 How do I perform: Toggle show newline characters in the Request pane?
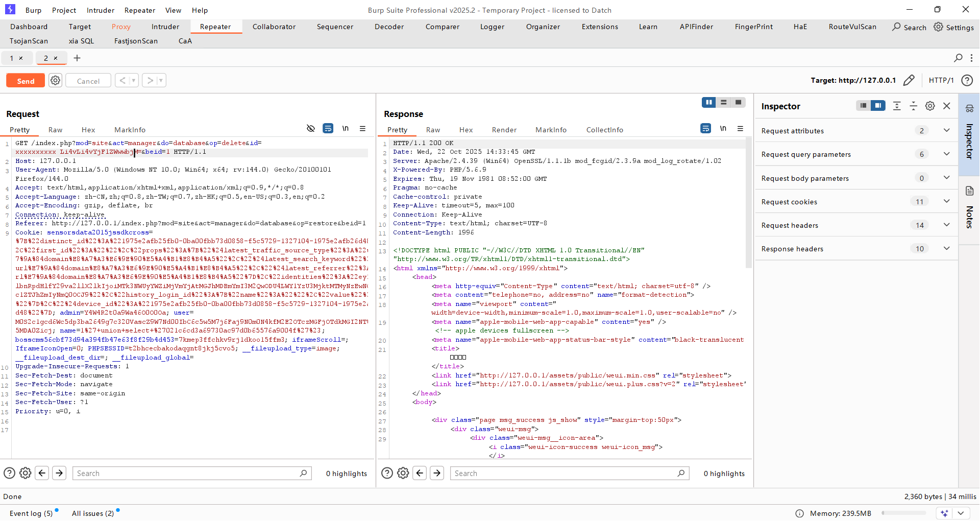346,129
